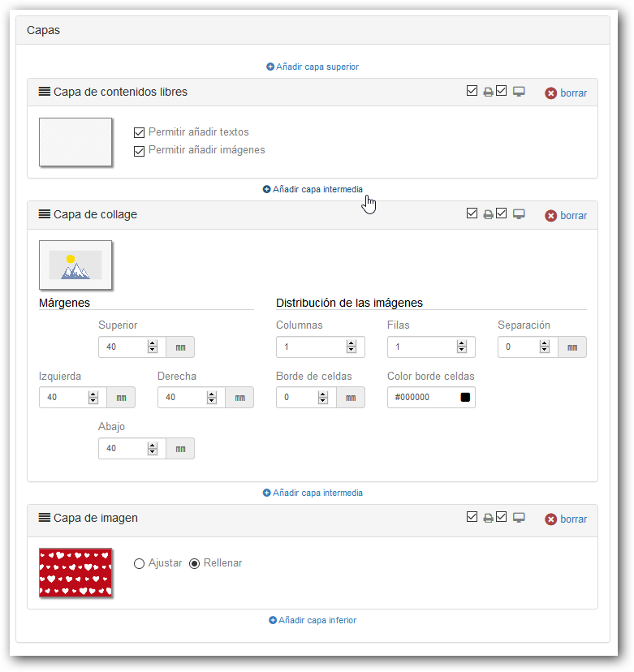
Task: Click the red delete icon for Capa de collage
Action: click(x=551, y=216)
